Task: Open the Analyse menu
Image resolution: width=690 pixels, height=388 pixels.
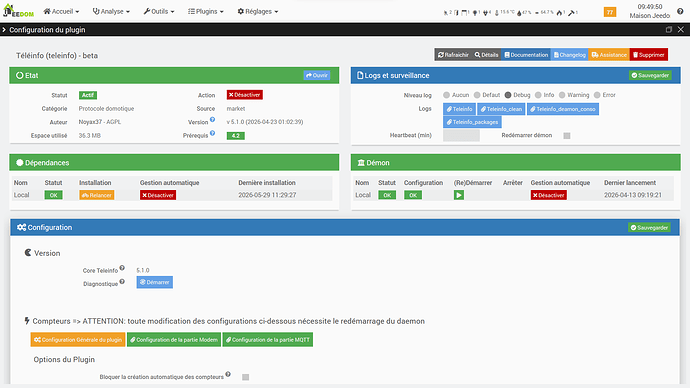Action: [111, 11]
